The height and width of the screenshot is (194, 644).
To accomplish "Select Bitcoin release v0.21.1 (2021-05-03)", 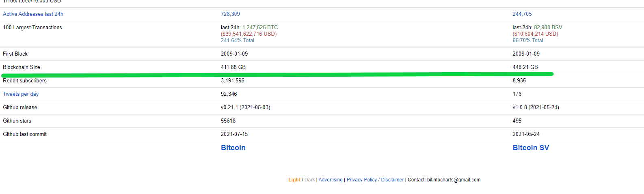I will tap(246, 107).
